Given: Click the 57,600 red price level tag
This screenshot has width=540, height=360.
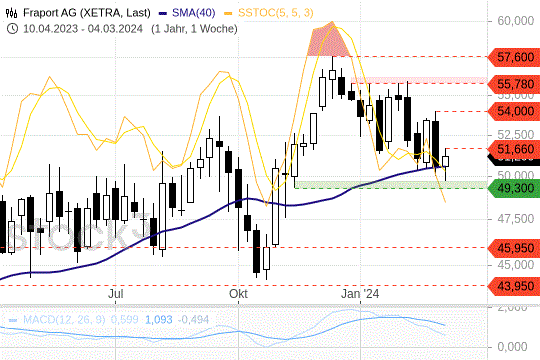Looking at the screenshot, I should tap(514, 57).
